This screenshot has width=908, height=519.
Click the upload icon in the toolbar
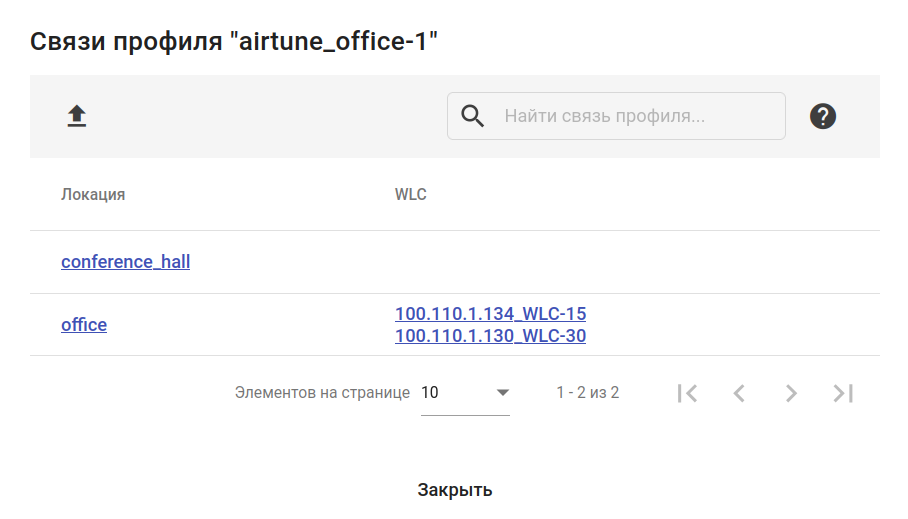(77, 117)
